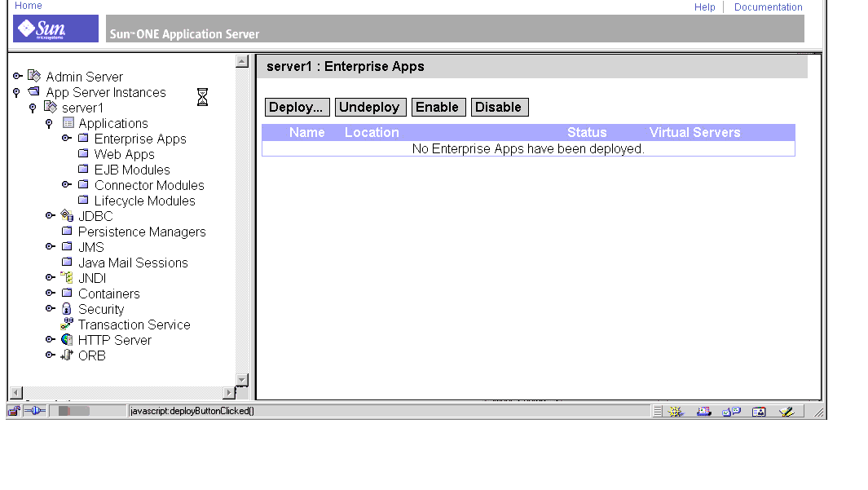Click the tree panel scroll right arrow

[229, 392]
